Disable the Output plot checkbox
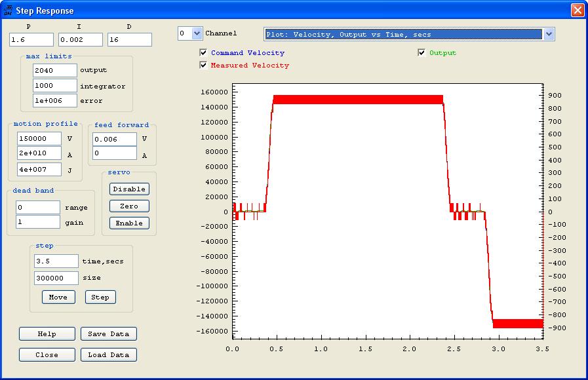The width and height of the screenshot is (588, 380). point(422,53)
